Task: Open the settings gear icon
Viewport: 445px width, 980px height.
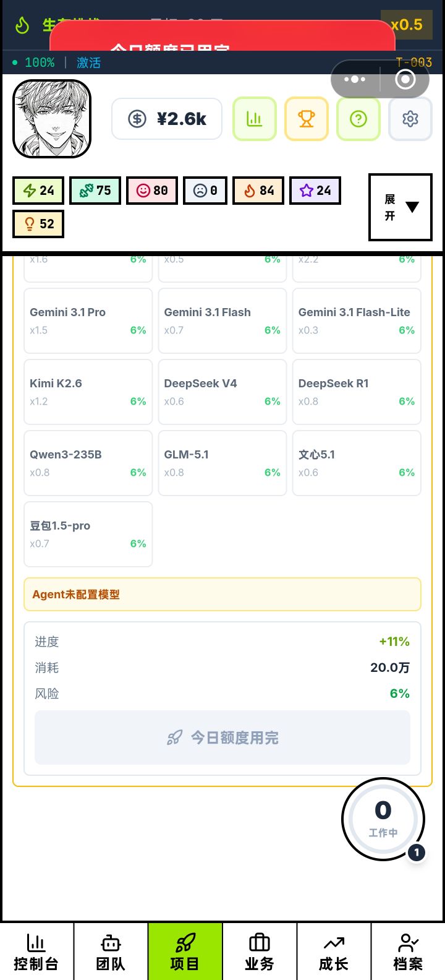Action: [x=410, y=119]
